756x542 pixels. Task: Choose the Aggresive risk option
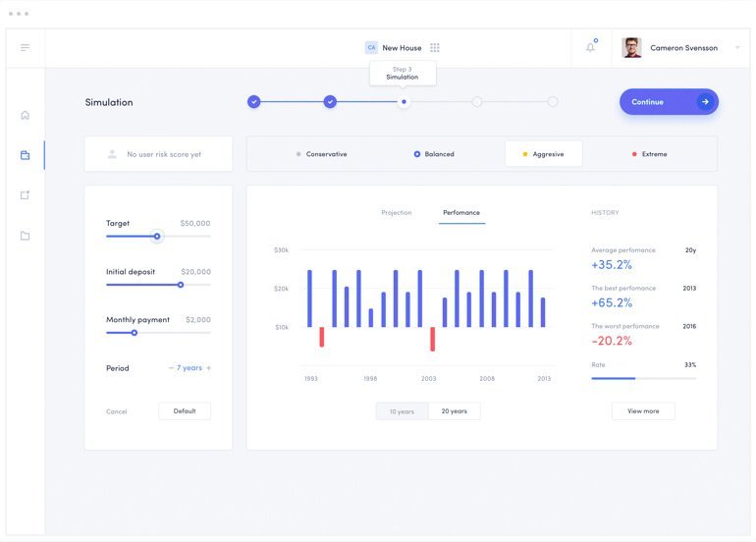[544, 154]
